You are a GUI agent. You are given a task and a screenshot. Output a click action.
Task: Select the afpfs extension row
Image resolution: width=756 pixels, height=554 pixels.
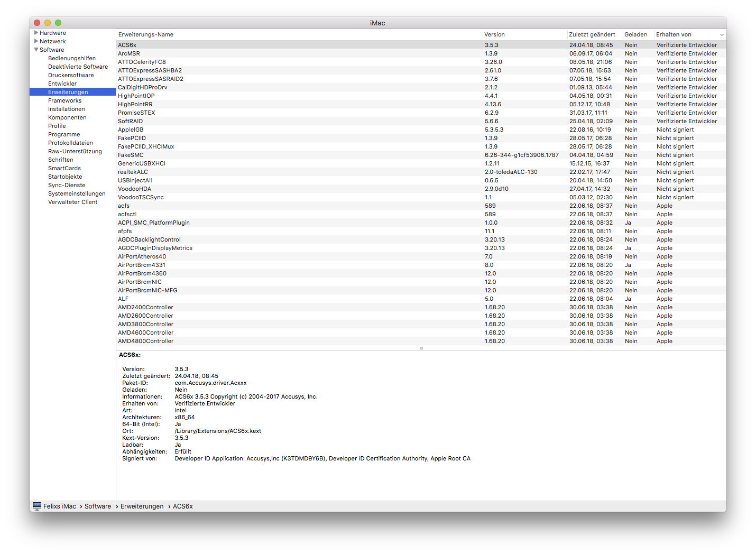[421, 231]
